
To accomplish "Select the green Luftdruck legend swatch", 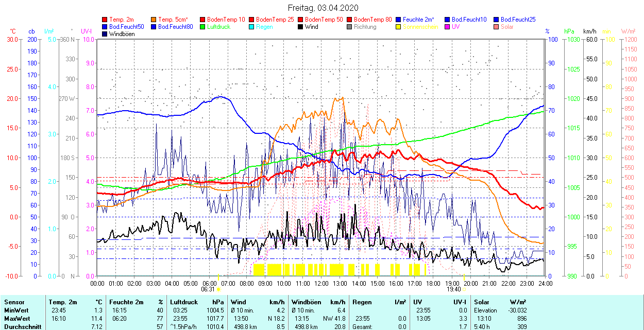I will tap(202, 27).
